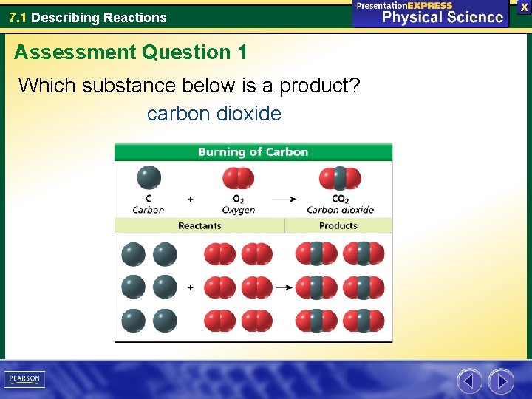Advance to the next slide arrow
The height and width of the screenshot is (399, 532).
pyautogui.click(x=501, y=381)
